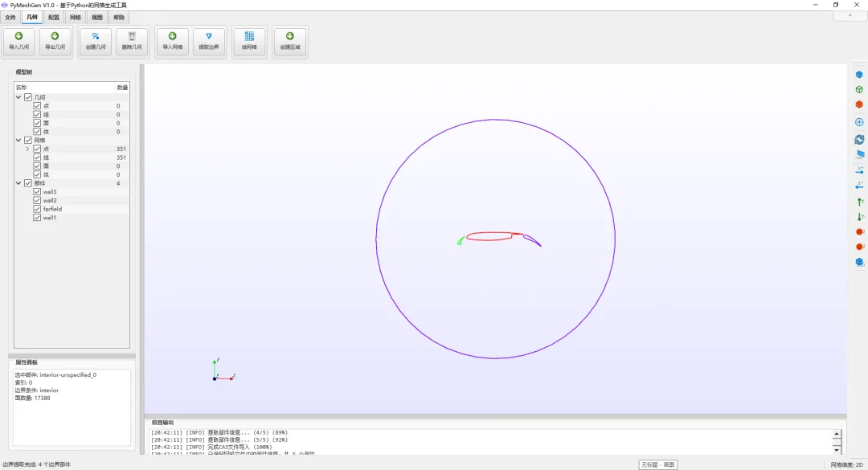Toggle the 部件 root checkbox
Viewport: 868px width, 470px height.
27,183
